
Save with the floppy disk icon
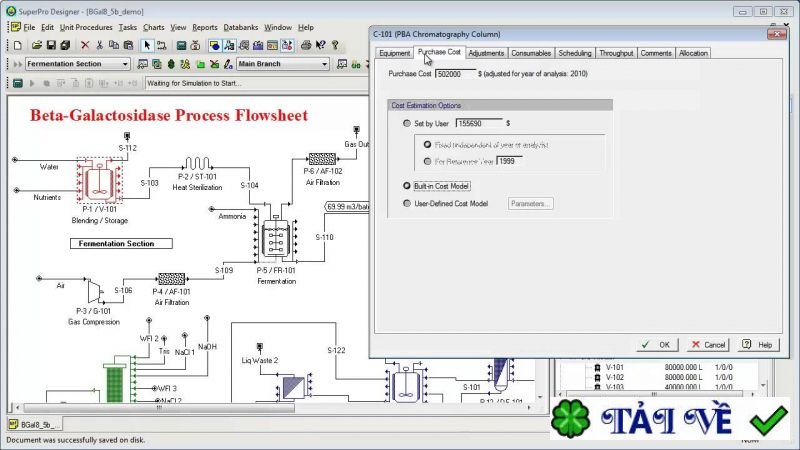(51, 45)
